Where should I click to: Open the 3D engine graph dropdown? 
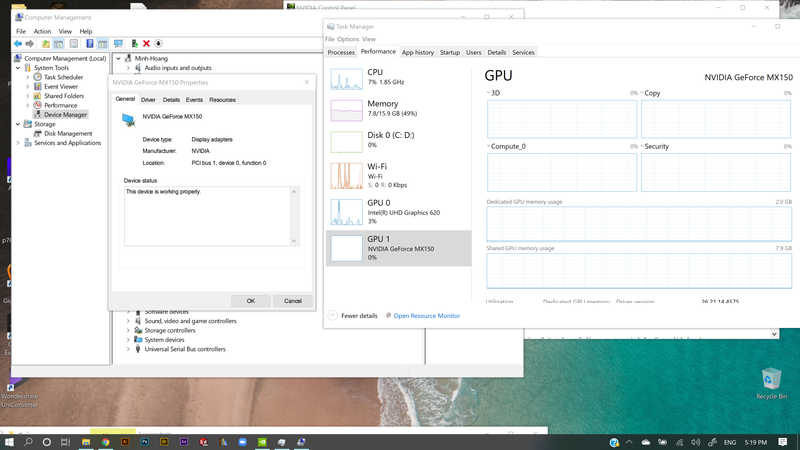click(488, 93)
